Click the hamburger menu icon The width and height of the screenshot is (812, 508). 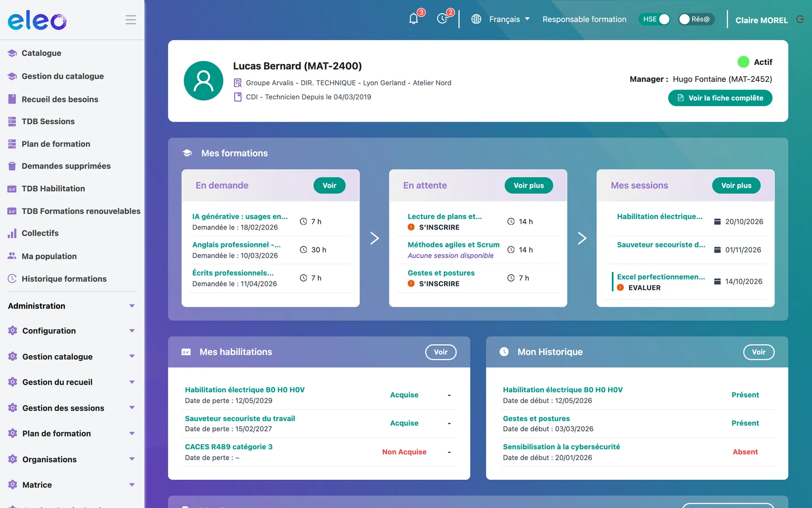(x=131, y=20)
